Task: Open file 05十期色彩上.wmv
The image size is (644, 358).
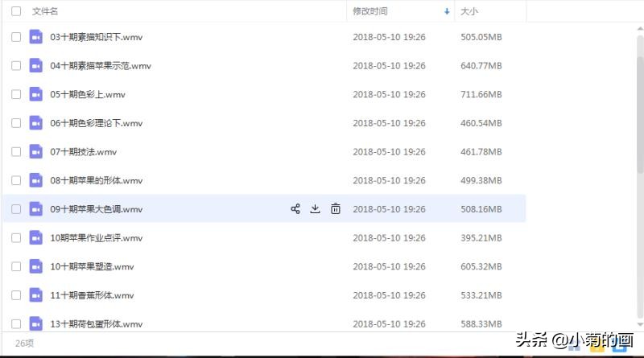Action: pos(88,94)
